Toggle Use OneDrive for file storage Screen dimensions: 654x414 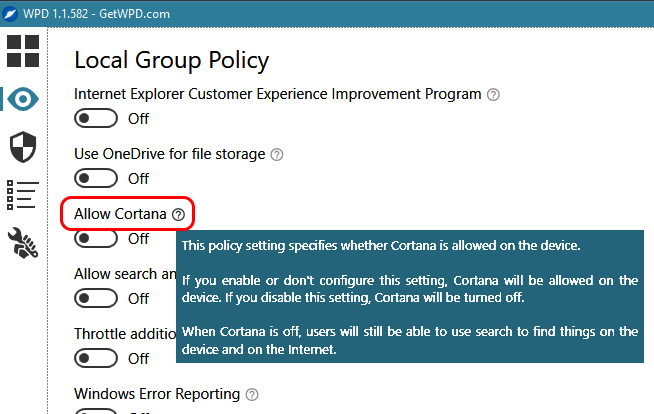[x=97, y=179]
